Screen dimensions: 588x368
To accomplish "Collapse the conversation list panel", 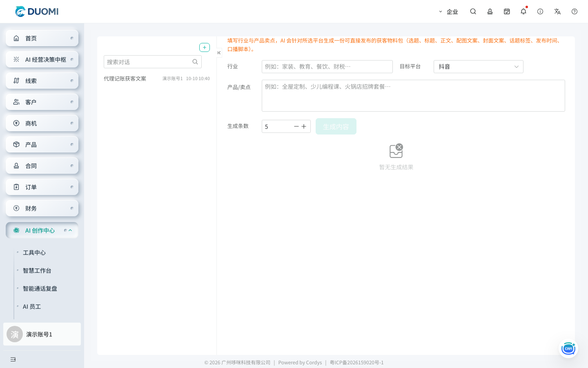I will click(219, 53).
